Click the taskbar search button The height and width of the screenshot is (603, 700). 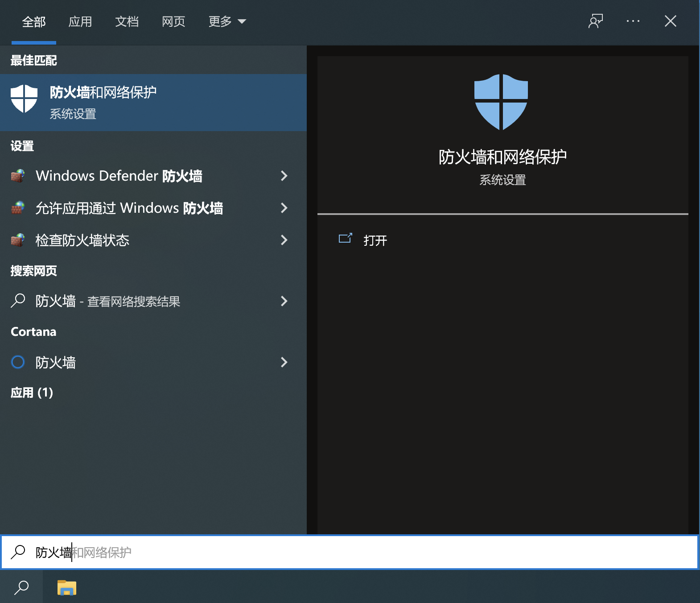coord(21,587)
